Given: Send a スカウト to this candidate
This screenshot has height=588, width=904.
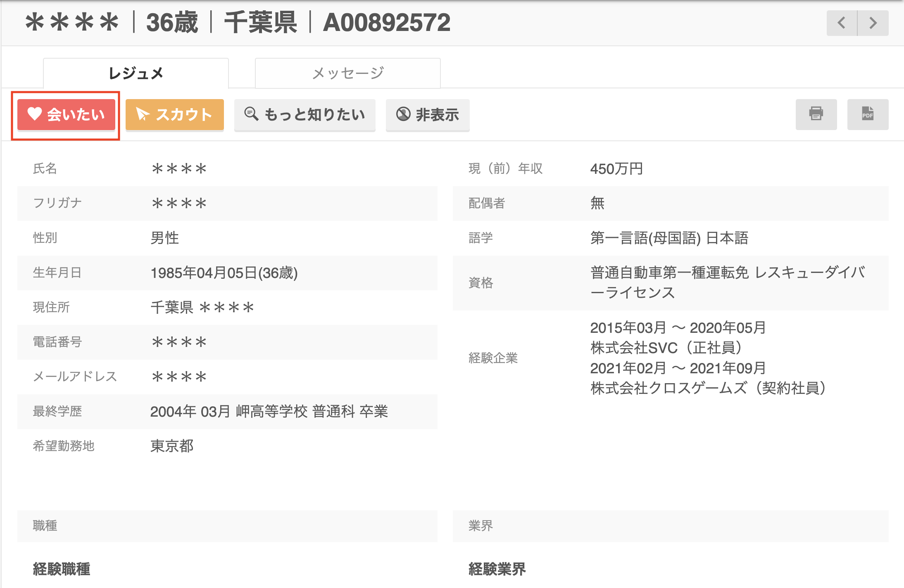Looking at the screenshot, I should [x=175, y=115].
